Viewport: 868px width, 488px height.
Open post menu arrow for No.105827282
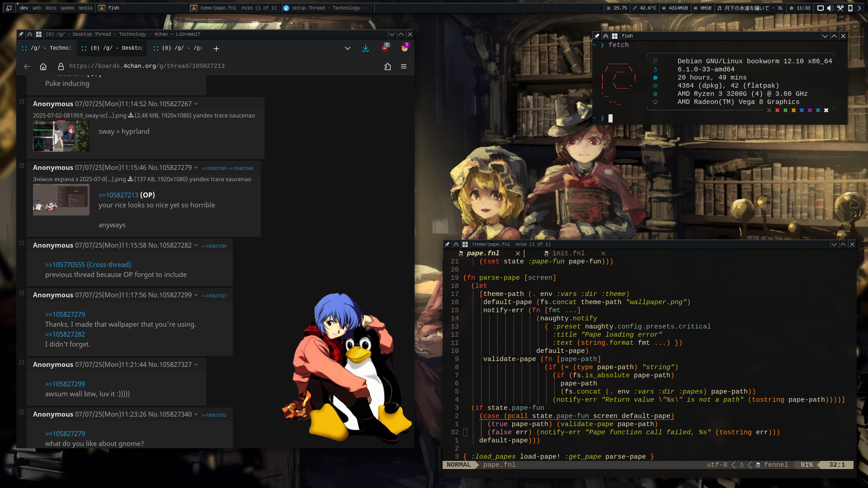click(x=196, y=245)
